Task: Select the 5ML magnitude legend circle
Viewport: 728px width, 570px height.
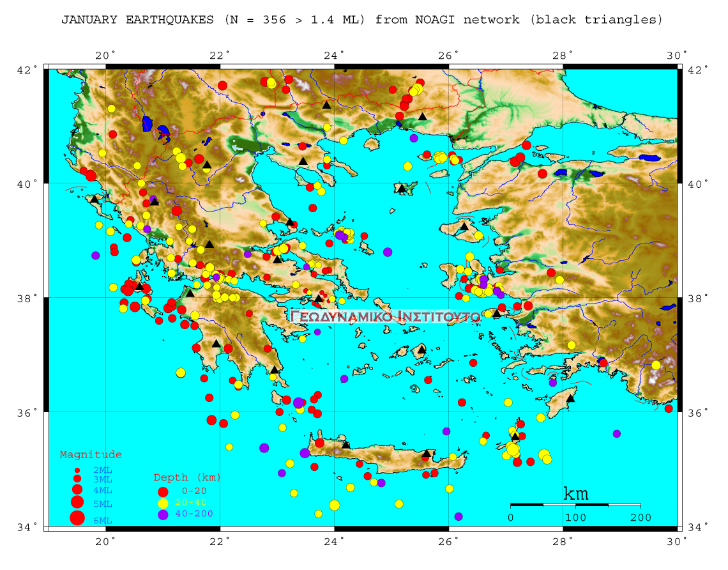Action: point(77,502)
